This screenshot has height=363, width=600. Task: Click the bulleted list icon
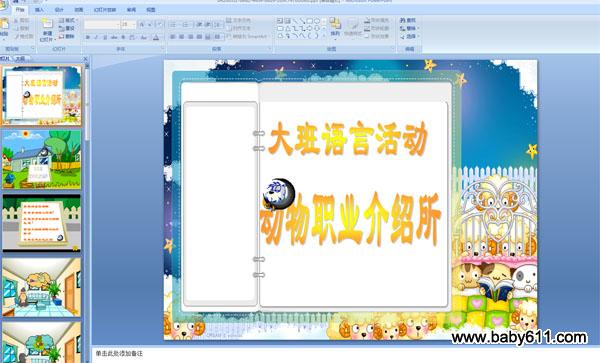click(x=173, y=25)
